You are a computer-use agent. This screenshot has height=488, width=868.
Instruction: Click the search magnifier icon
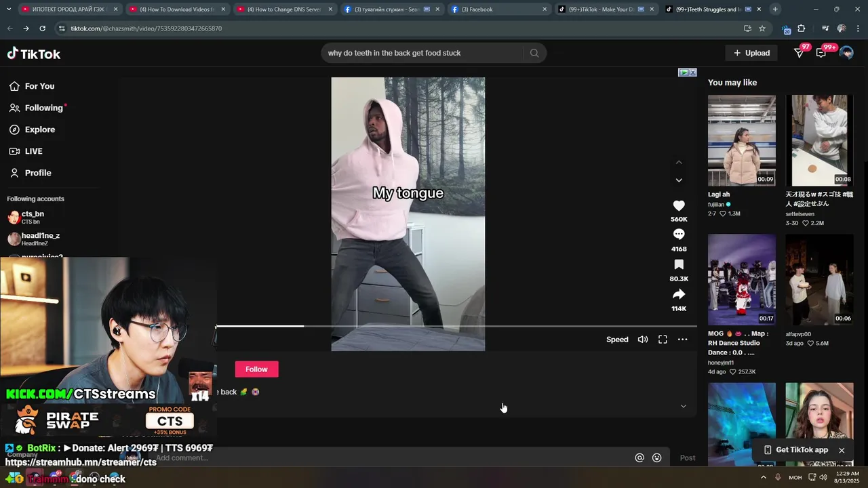534,53
